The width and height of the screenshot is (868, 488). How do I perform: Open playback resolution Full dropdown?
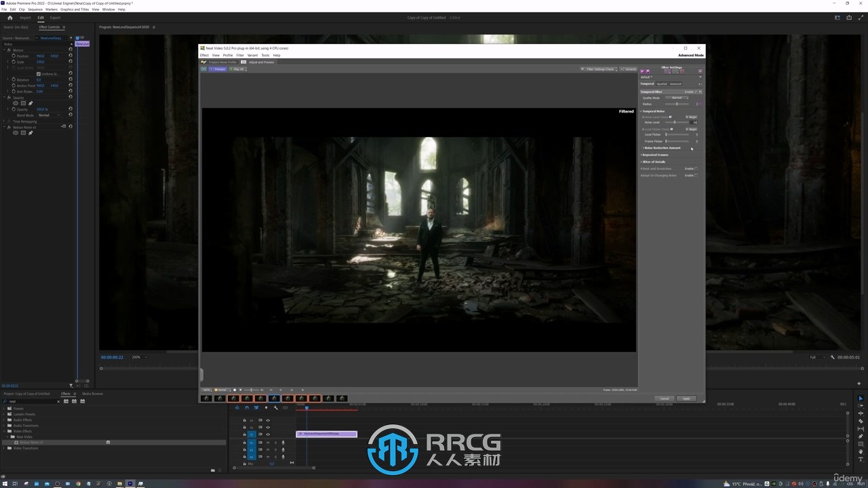pyautogui.click(x=816, y=357)
